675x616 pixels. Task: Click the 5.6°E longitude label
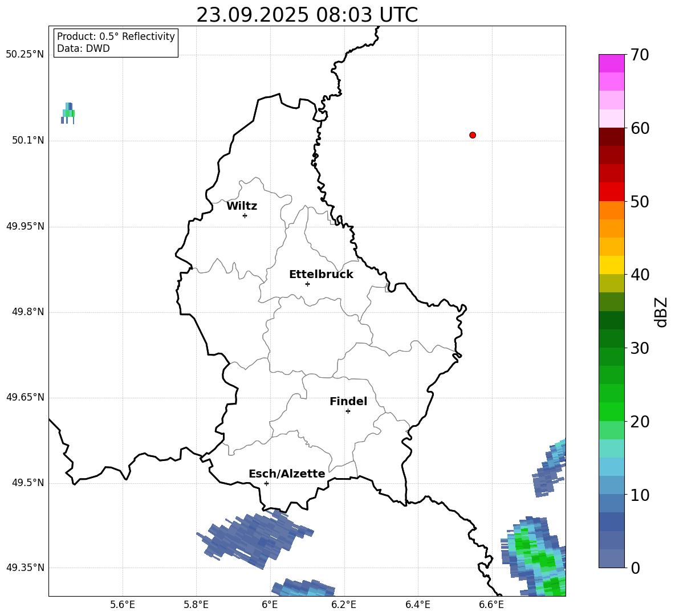123,605
